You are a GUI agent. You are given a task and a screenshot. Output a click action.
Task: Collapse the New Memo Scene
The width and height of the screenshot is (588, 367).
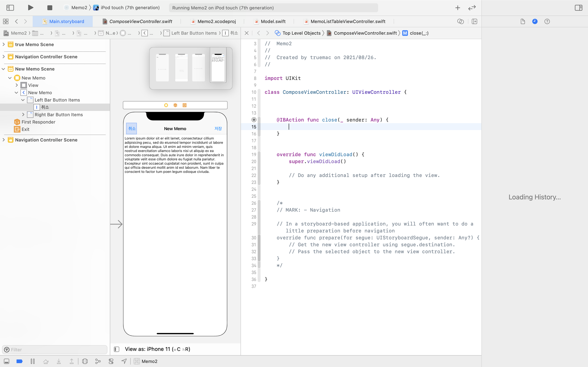(x=4, y=69)
